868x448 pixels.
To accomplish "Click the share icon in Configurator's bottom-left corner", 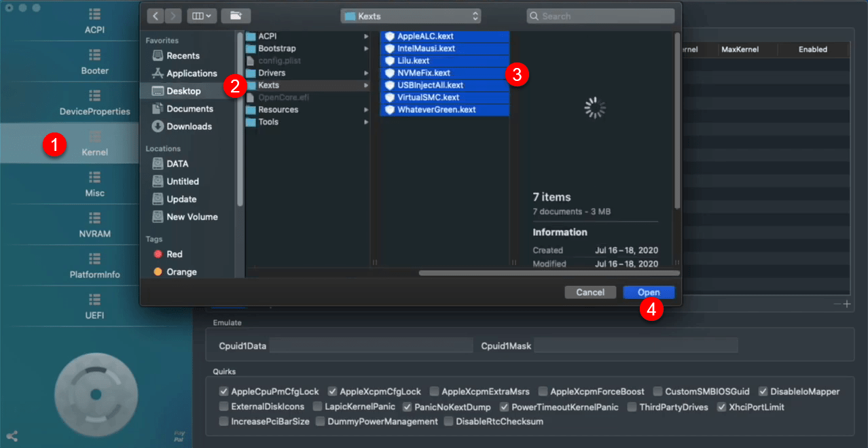I will [12, 436].
